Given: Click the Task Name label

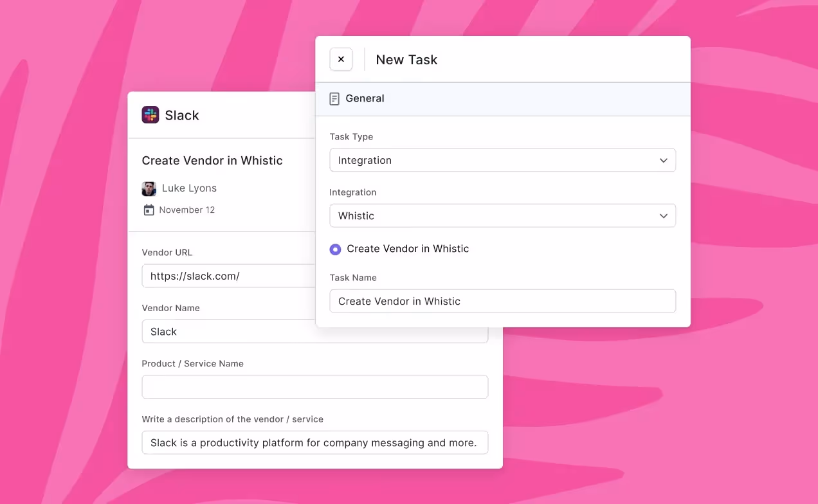Looking at the screenshot, I should coord(353,278).
